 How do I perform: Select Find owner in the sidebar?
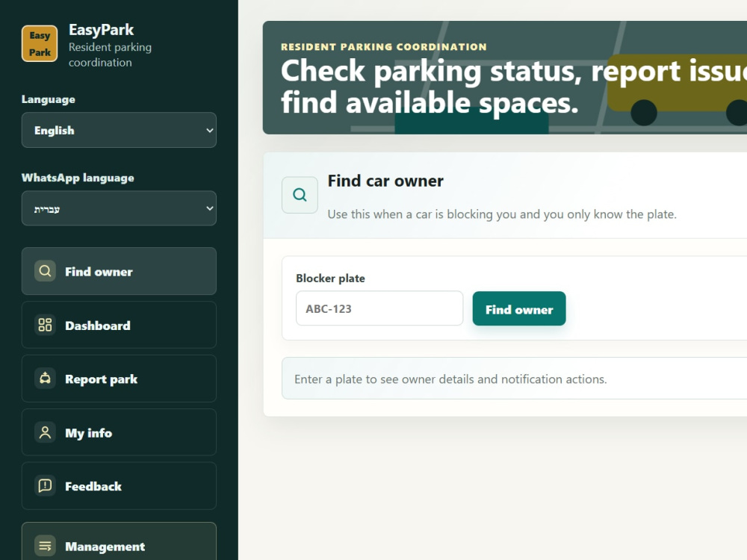[x=119, y=271]
